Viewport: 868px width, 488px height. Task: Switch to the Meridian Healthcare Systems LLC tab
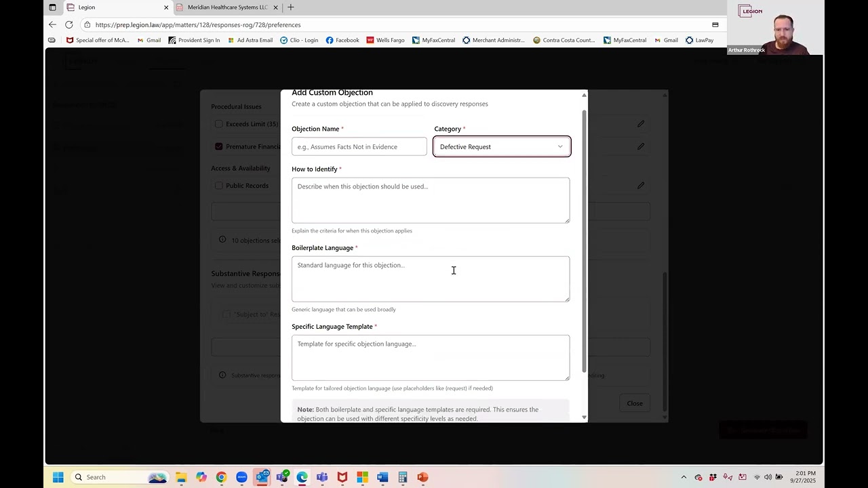[228, 7]
